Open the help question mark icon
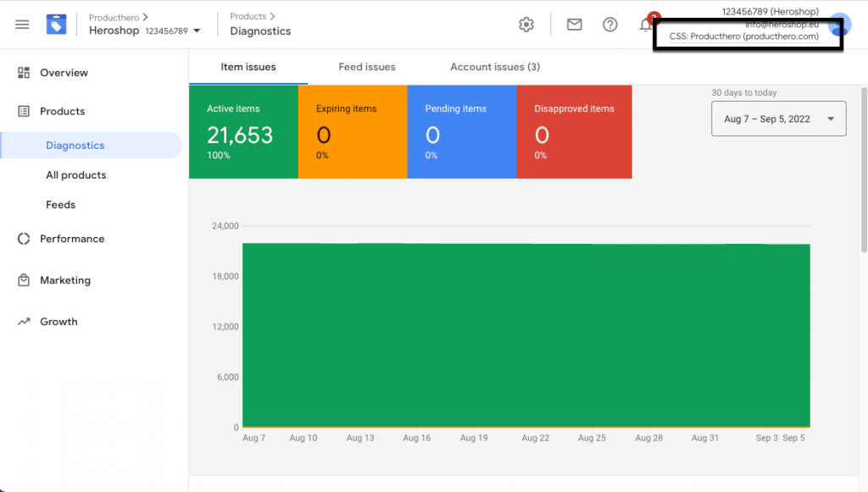The height and width of the screenshot is (492, 868). (610, 25)
